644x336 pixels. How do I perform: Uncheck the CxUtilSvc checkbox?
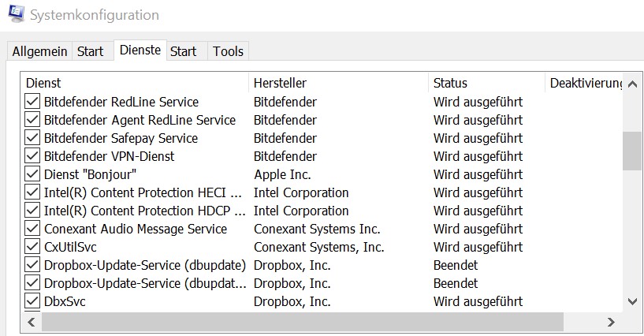click(x=32, y=247)
